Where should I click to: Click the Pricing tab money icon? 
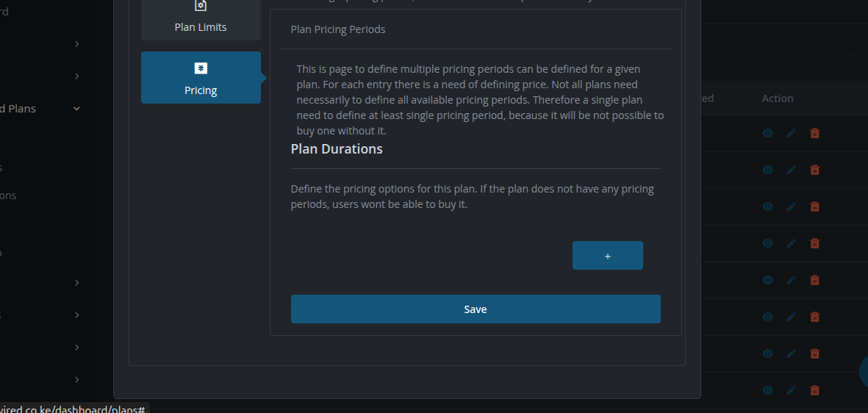click(201, 68)
